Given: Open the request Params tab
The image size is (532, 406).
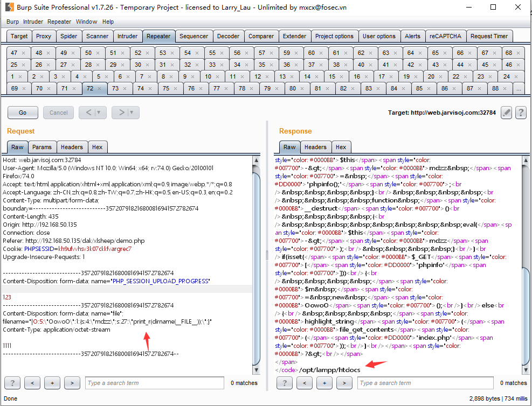Looking at the screenshot, I should 42,147.
